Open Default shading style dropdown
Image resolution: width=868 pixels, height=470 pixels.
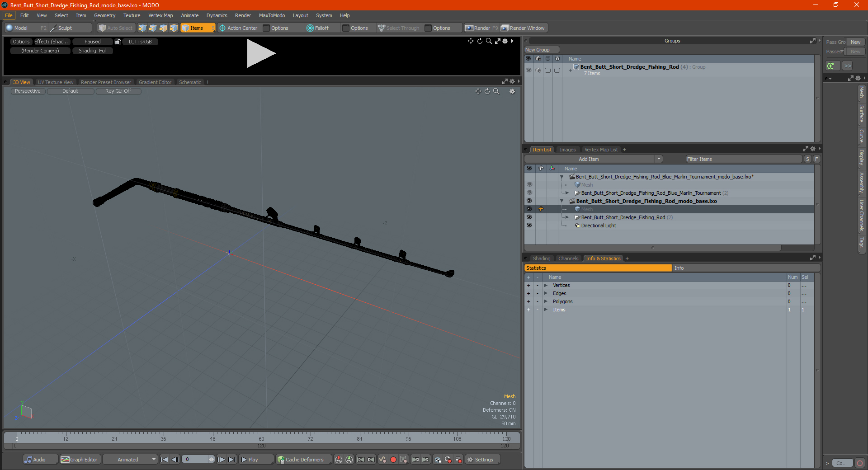[70, 91]
